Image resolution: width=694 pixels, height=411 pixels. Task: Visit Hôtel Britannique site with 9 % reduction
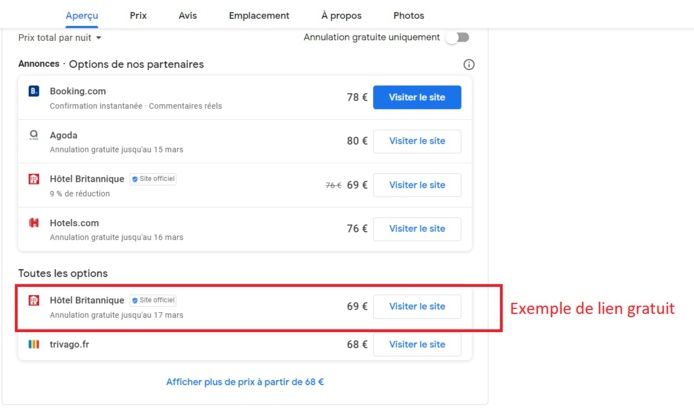tap(417, 185)
